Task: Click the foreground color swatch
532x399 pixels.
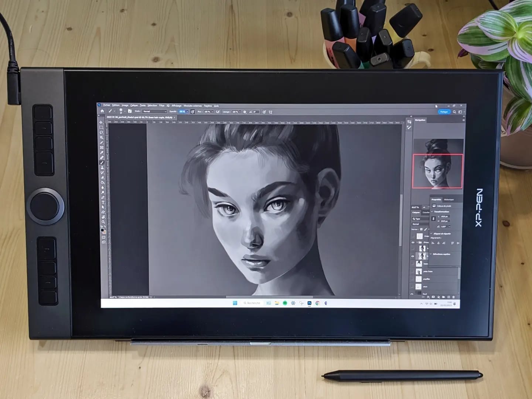Action: click(x=102, y=230)
